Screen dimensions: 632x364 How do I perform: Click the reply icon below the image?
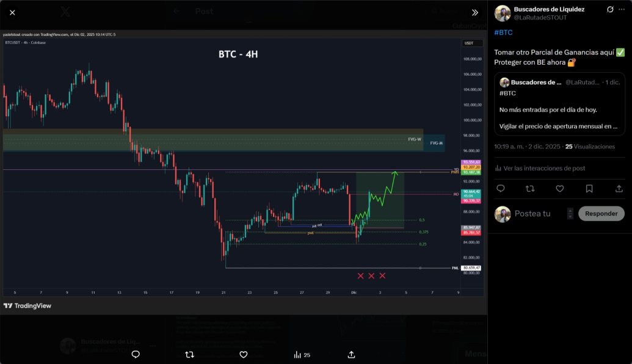click(x=136, y=354)
